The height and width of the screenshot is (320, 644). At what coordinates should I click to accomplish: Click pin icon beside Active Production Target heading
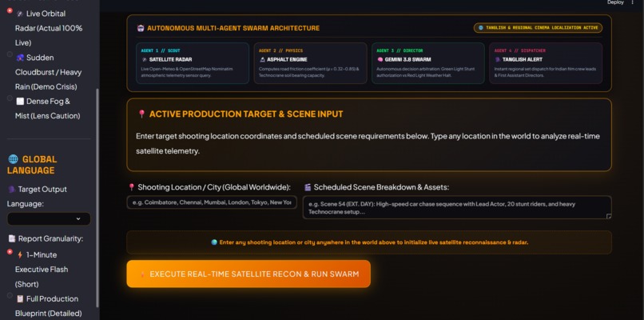(141, 114)
